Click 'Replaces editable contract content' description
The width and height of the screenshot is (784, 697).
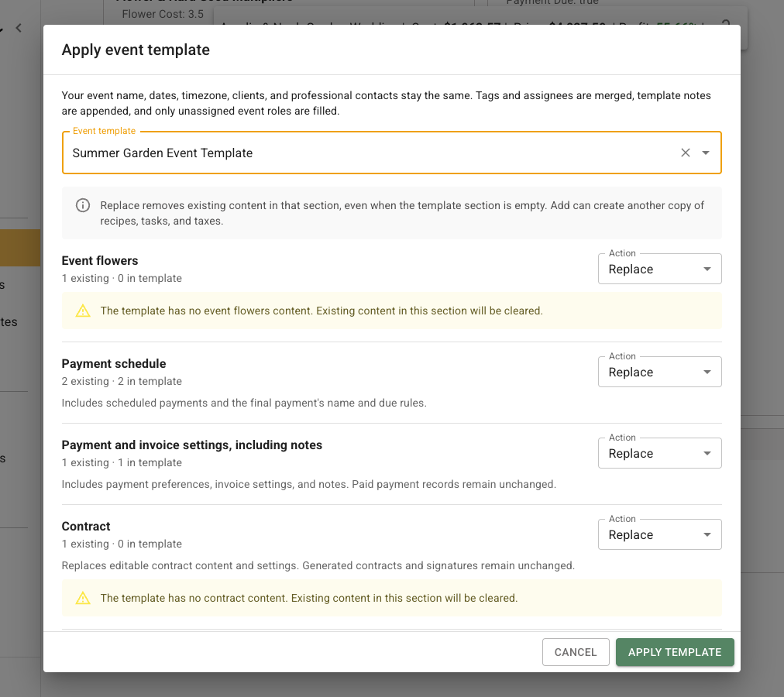[x=318, y=565]
